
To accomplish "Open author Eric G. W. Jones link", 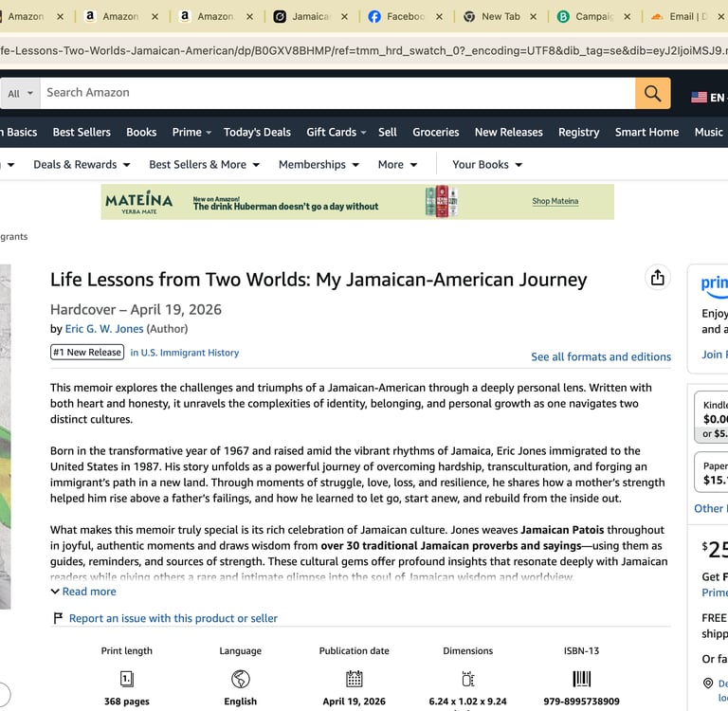I will (x=104, y=329).
